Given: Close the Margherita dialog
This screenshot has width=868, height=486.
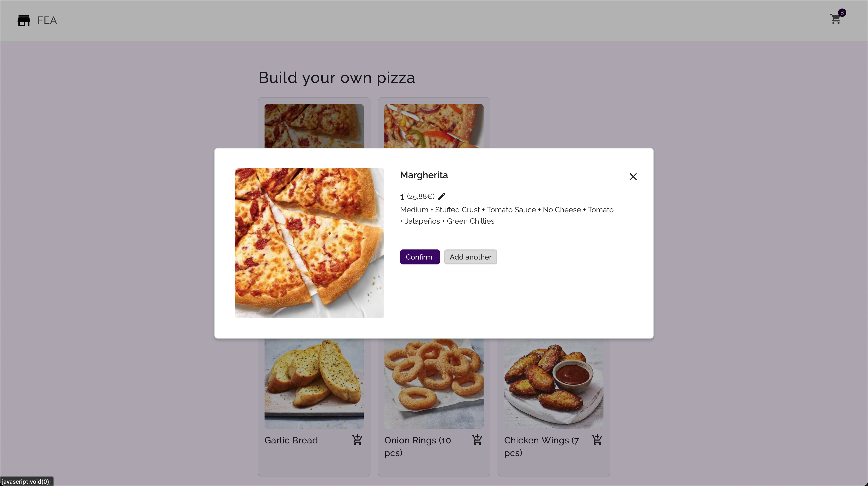Looking at the screenshot, I should pyautogui.click(x=633, y=176).
